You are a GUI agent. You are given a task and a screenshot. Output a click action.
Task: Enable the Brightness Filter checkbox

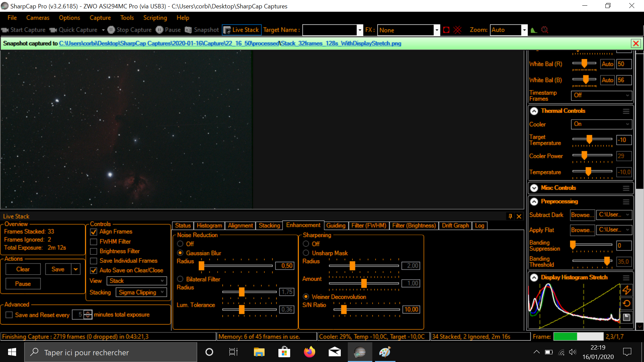(x=94, y=251)
